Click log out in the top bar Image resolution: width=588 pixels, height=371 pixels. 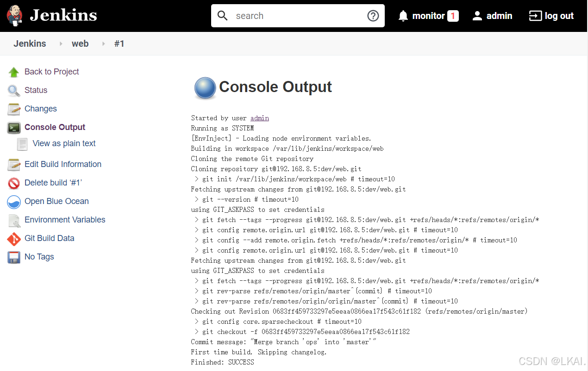tap(559, 15)
